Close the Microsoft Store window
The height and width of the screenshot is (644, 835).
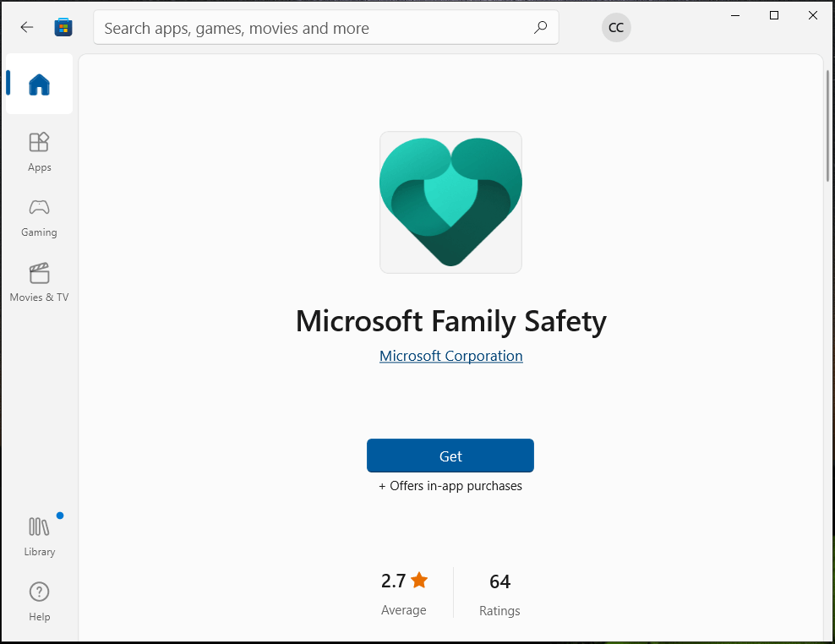pos(813,15)
